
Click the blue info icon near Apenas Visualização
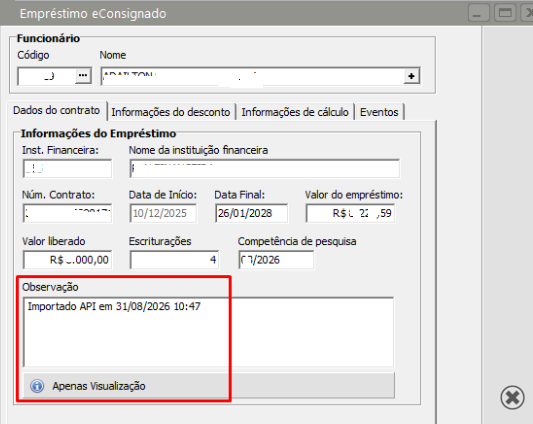point(37,386)
